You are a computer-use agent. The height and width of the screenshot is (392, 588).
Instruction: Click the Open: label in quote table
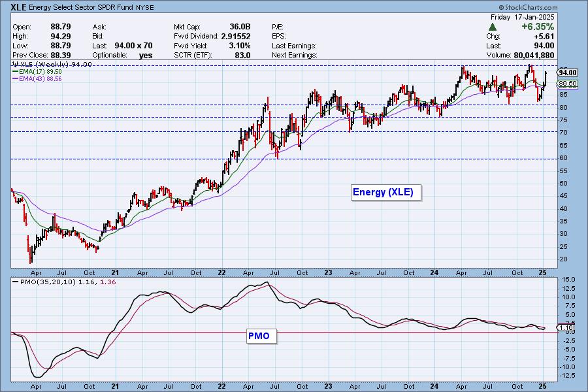(x=22, y=27)
